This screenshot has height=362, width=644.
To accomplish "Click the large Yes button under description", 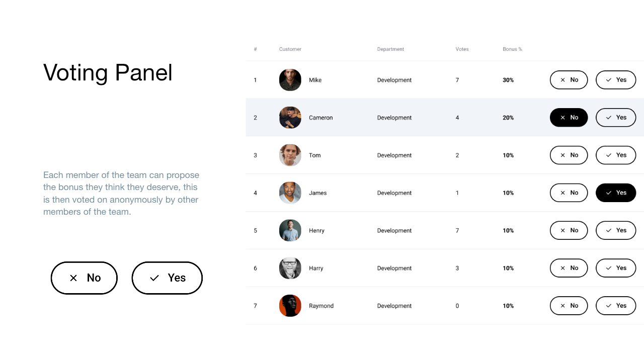I will (x=167, y=278).
